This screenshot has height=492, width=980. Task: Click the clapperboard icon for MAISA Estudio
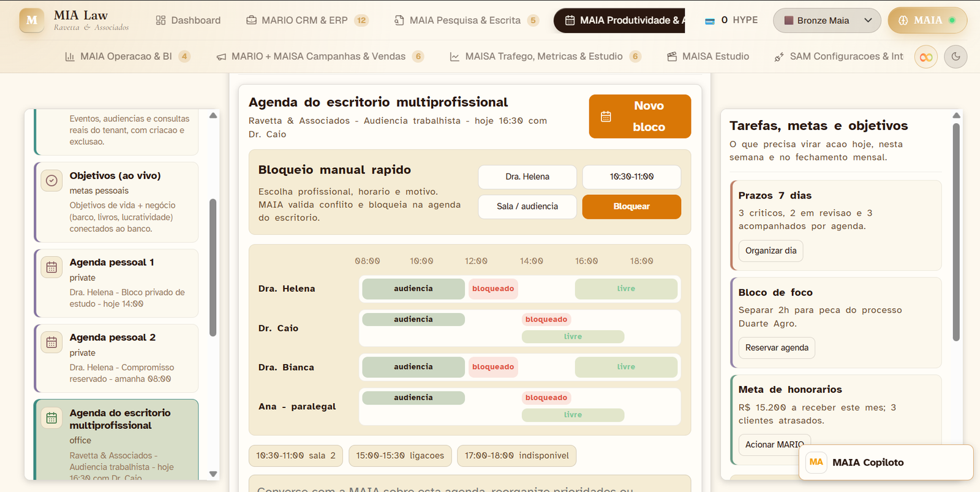[672, 56]
